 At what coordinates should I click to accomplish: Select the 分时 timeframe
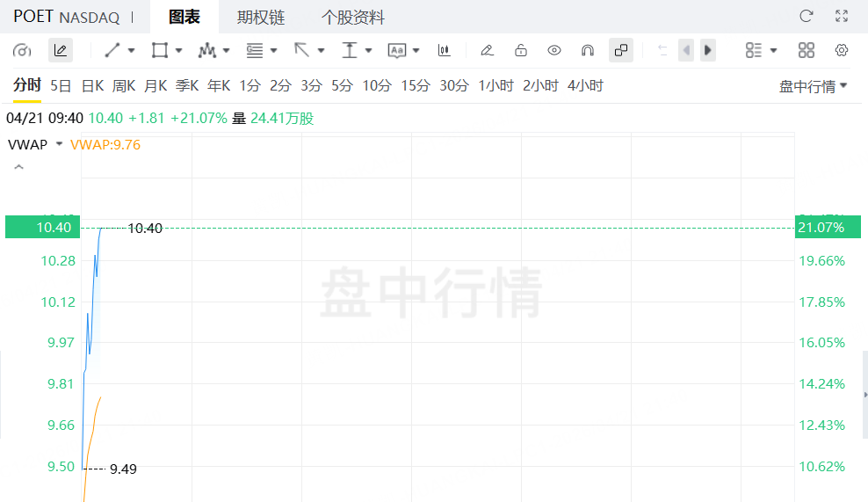pos(27,84)
